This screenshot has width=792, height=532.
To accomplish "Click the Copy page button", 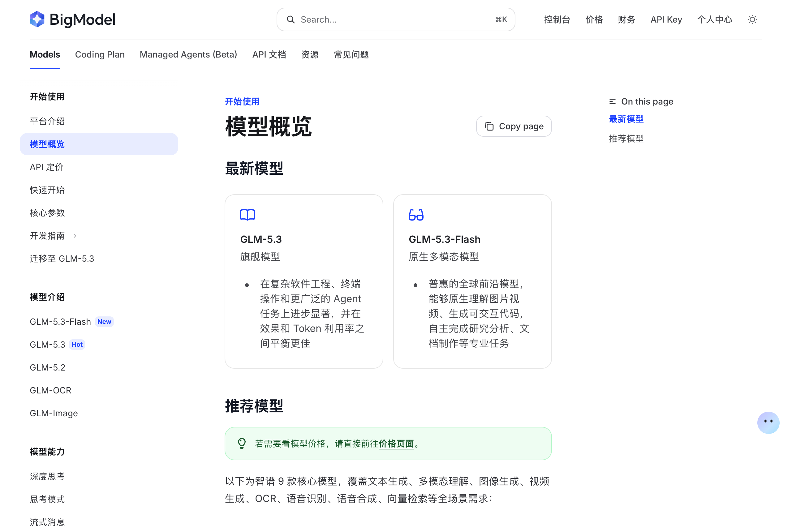I will click(x=514, y=126).
